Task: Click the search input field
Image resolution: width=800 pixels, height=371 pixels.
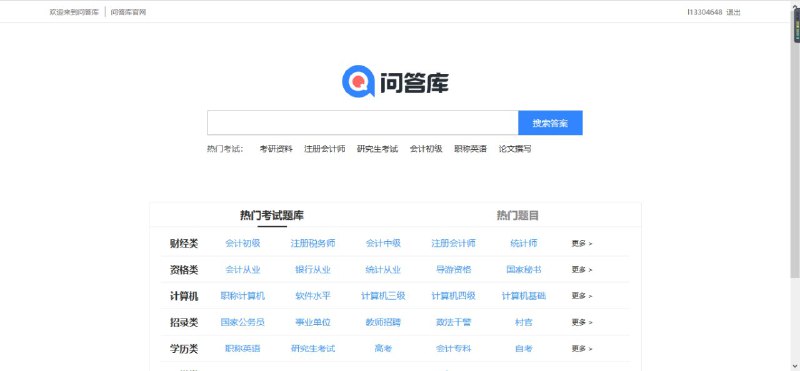Action: click(x=363, y=123)
